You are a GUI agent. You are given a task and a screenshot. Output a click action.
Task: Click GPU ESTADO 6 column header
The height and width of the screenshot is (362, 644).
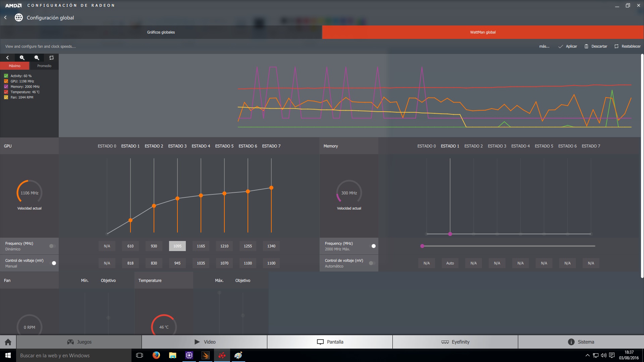[x=248, y=146]
